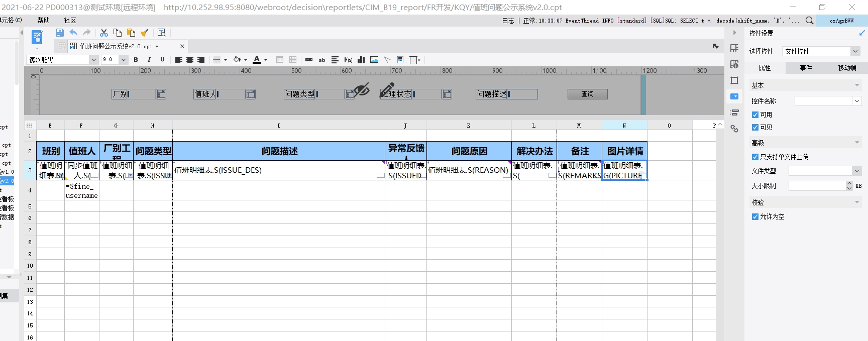Select cell with 值班明细表.S(ISSUE_DES)
The height and width of the screenshot is (341, 868).
point(279,170)
